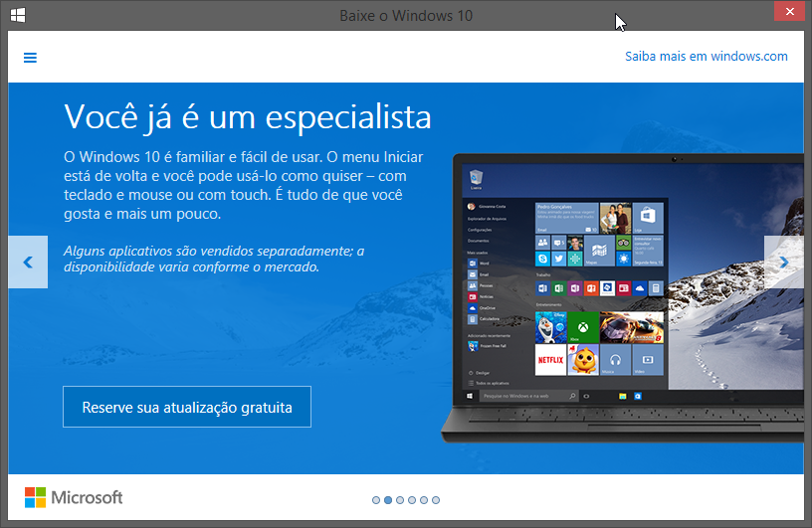
Task: Select the second slide indicator dot
Action: click(x=388, y=500)
